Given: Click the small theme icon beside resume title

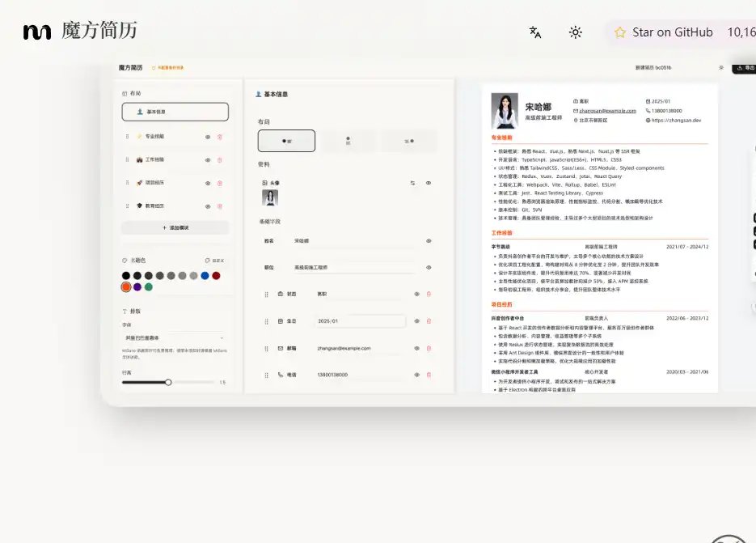Looking at the screenshot, I should click(721, 68).
